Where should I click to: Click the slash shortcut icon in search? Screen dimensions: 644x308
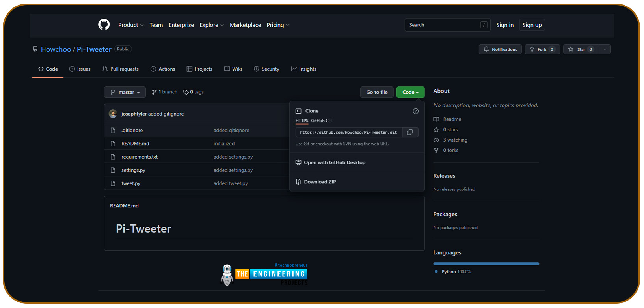tap(484, 25)
